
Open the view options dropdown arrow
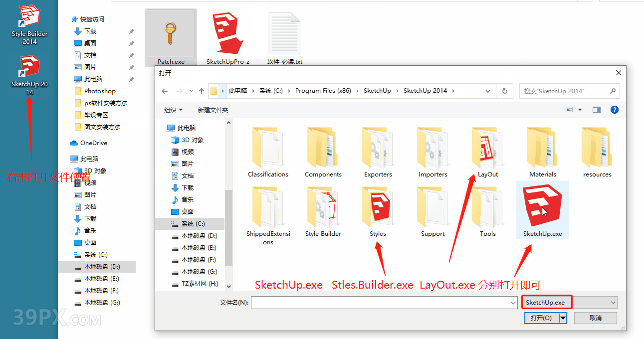pyautogui.click(x=580, y=110)
